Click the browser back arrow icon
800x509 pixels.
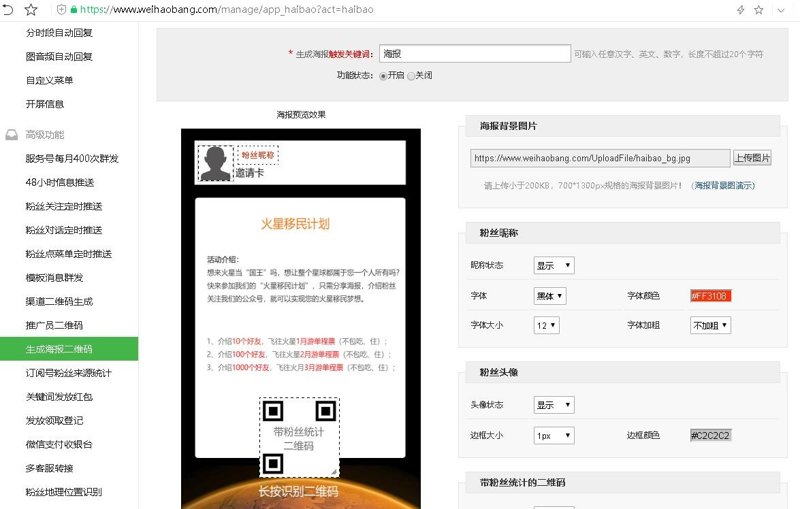click(x=8, y=9)
